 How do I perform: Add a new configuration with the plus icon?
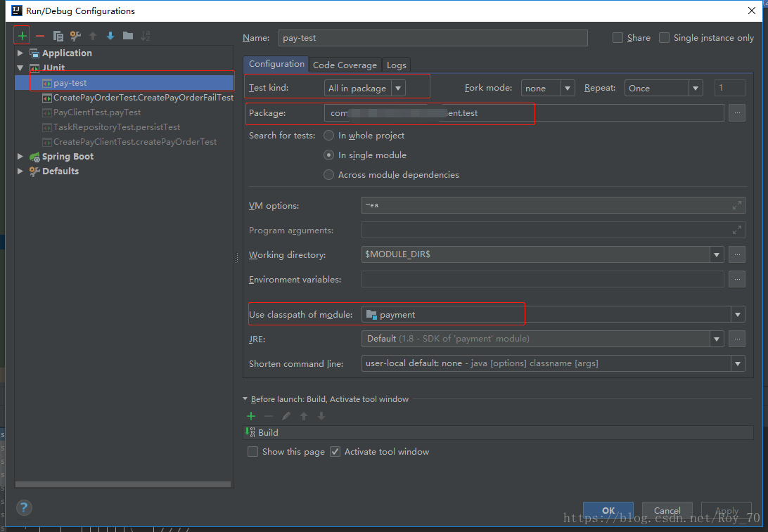pos(22,36)
